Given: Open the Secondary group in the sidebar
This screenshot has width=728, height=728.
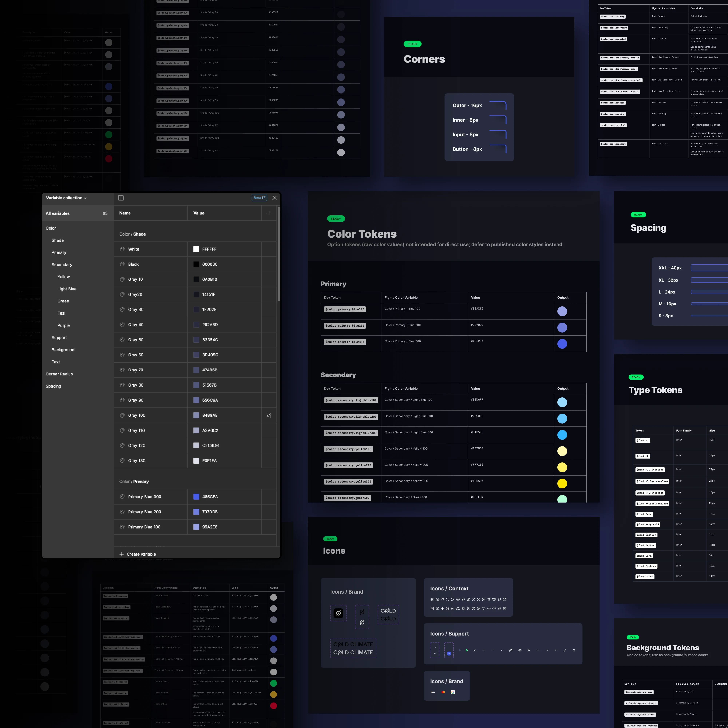Looking at the screenshot, I should pyautogui.click(x=62, y=264).
